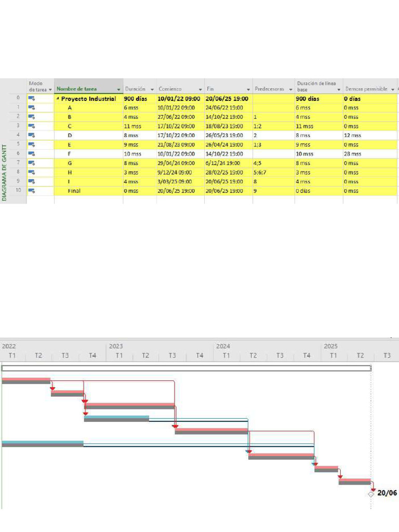Click the DIAGRAMA DE GANTT view label
Image resolution: width=399 pixels, height=532 pixels.
(x=4, y=172)
